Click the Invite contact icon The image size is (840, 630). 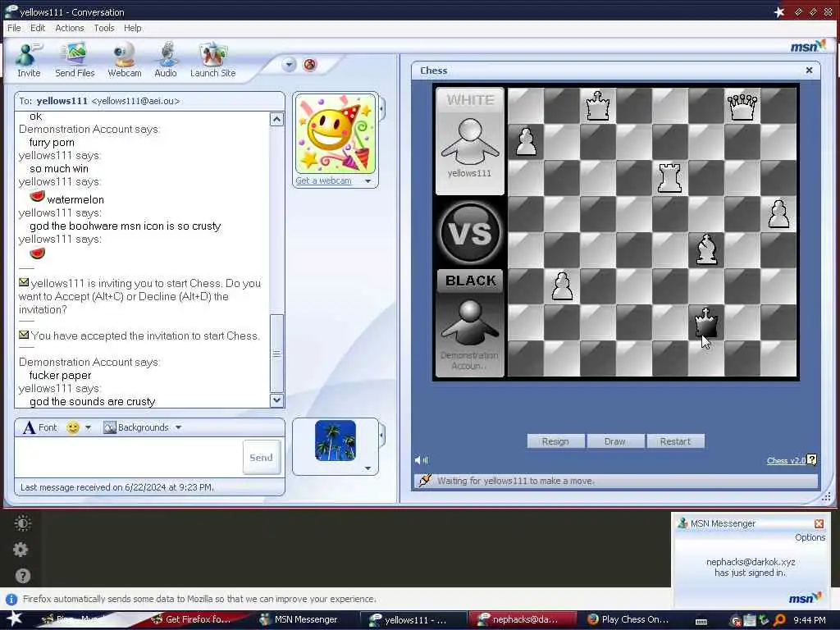coord(29,60)
